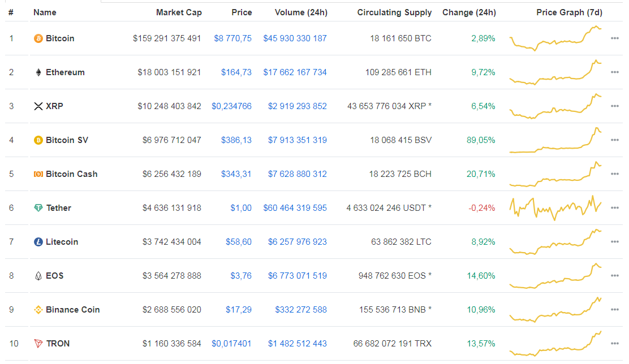The width and height of the screenshot is (629, 364).
Task: Click Binance Coin's volume $332 272 588
Action: 301,310
